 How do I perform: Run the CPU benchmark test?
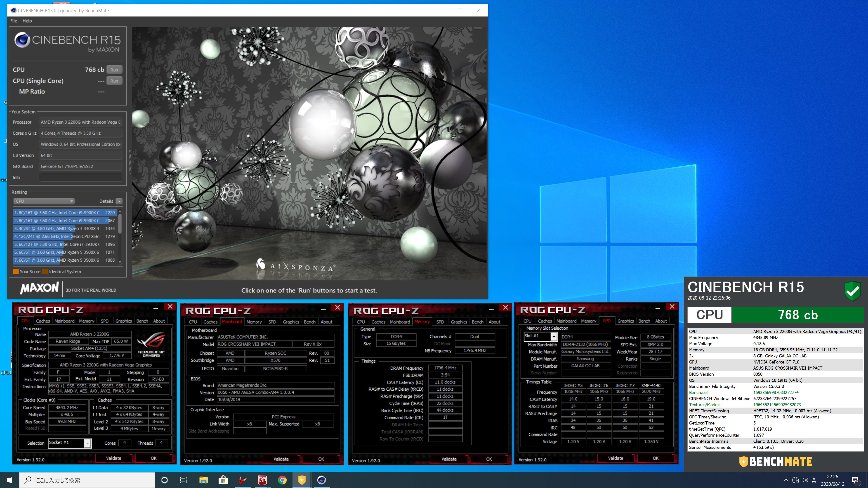114,70
